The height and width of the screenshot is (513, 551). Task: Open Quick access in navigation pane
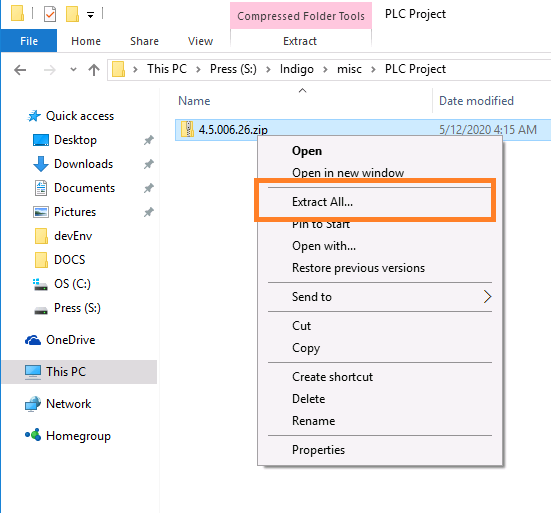click(x=80, y=116)
